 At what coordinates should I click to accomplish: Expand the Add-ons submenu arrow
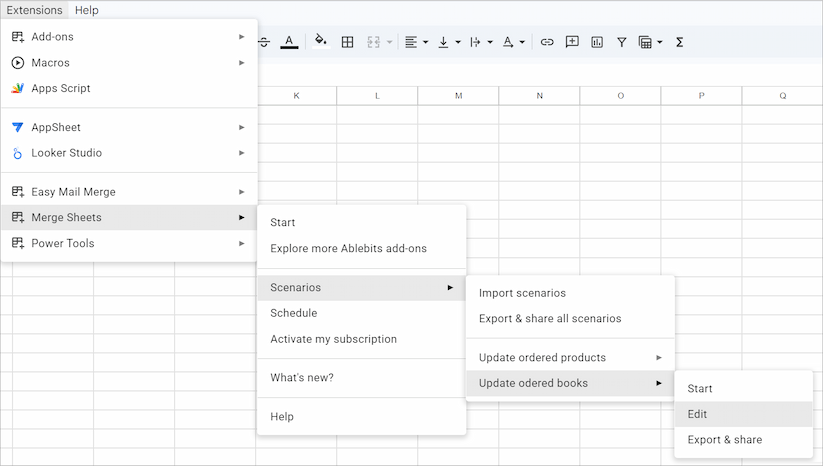tap(241, 37)
